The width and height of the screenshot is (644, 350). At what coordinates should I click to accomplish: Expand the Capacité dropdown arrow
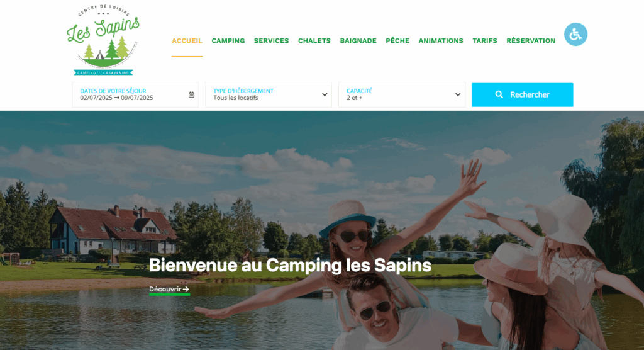pos(458,94)
